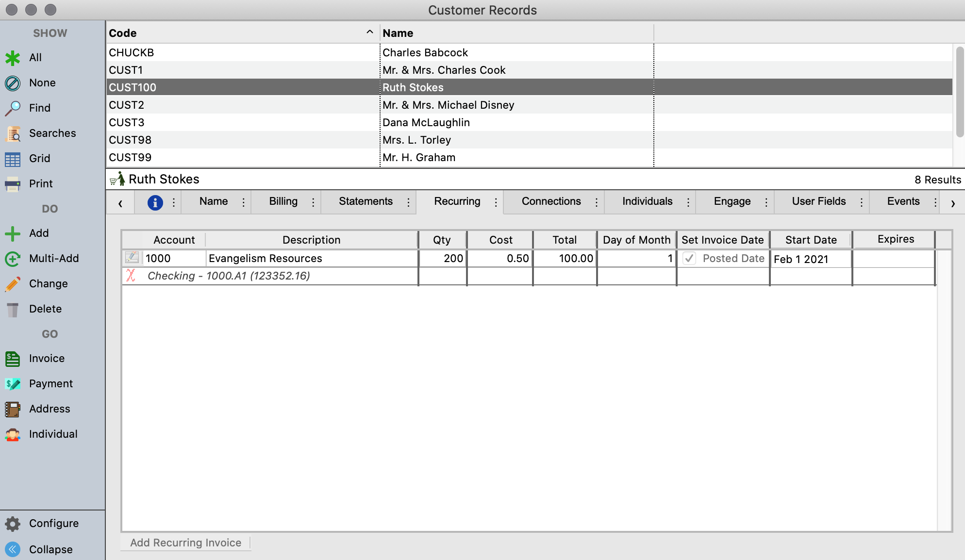Viewport: 965px width, 560px height.
Task: Toggle the sort arrow on the Code column
Action: (x=369, y=32)
